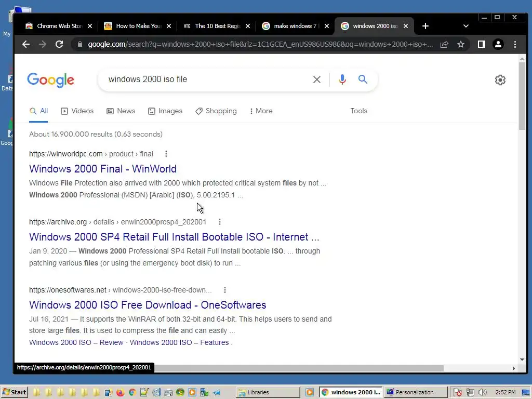
Task: Click the winworldpc.com URL breadcrumb
Action: (91, 154)
